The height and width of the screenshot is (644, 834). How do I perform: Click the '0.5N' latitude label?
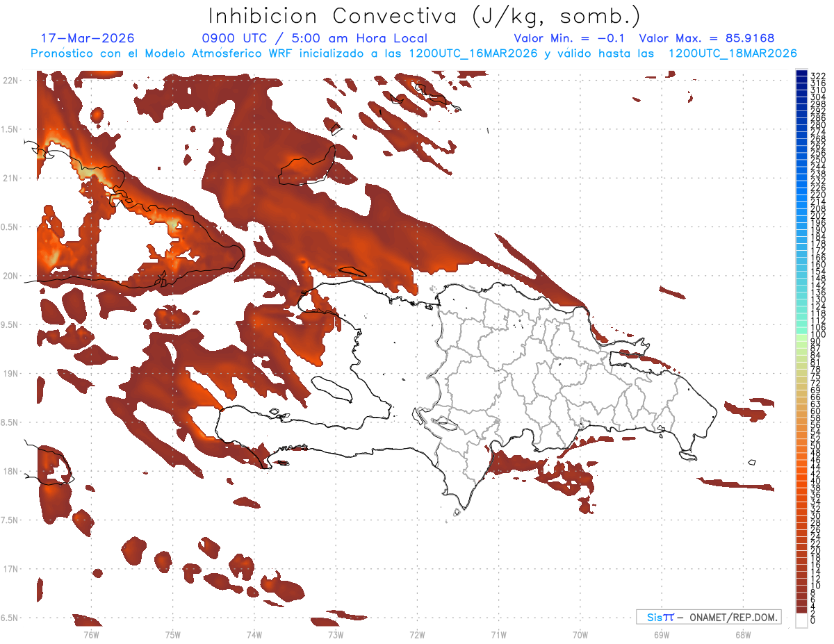(x=10, y=227)
